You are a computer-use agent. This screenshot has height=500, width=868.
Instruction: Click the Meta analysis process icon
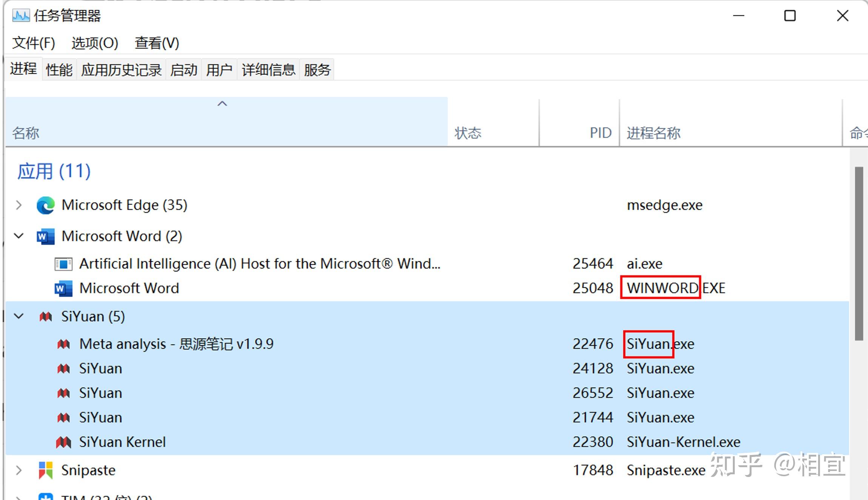pyautogui.click(x=63, y=344)
